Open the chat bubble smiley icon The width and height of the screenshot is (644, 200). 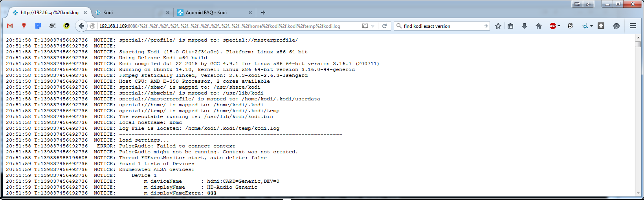click(x=616, y=26)
